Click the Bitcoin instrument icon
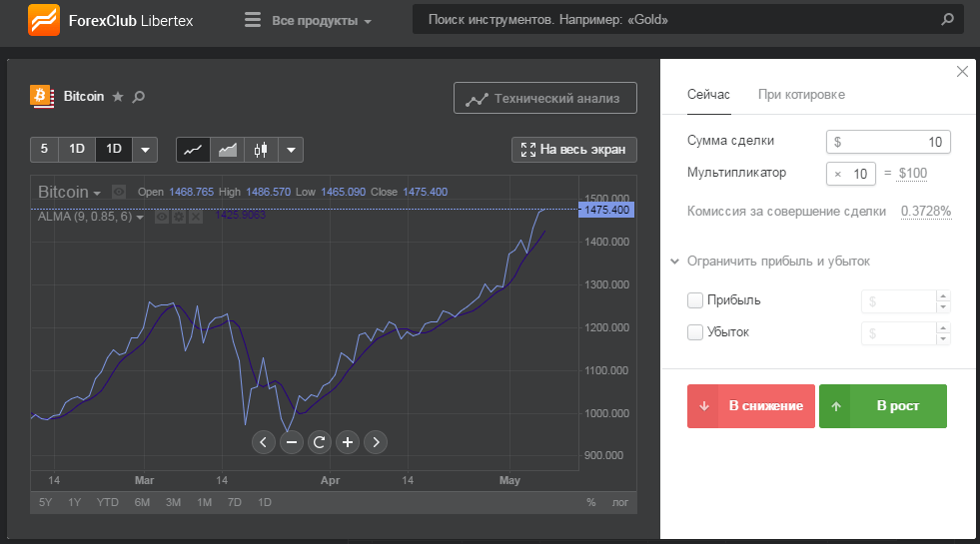This screenshot has height=544, width=980. pos(42,96)
